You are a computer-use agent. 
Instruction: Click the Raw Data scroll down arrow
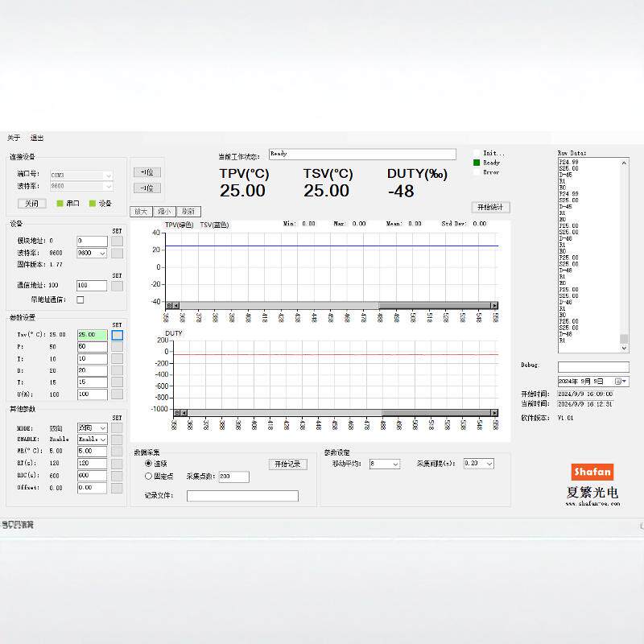point(624,348)
